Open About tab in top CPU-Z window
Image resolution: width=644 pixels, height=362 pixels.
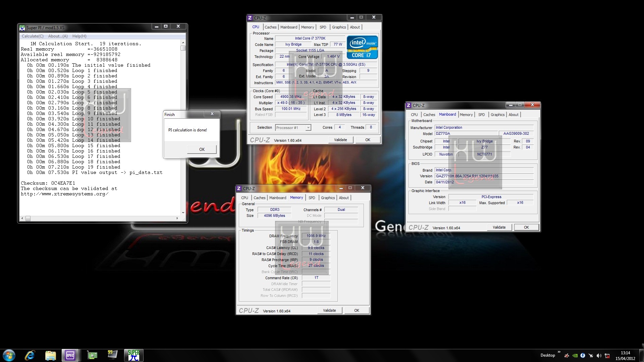(355, 27)
